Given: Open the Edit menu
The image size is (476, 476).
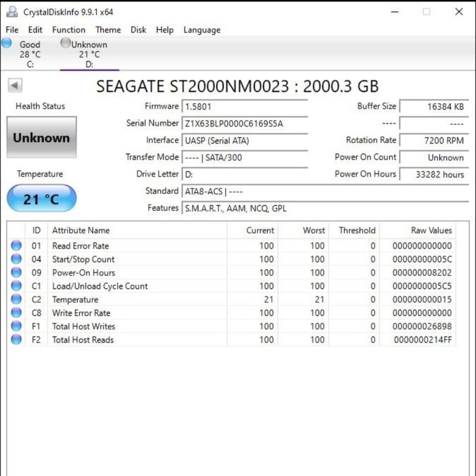Looking at the screenshot, I should tap(35, 30).
